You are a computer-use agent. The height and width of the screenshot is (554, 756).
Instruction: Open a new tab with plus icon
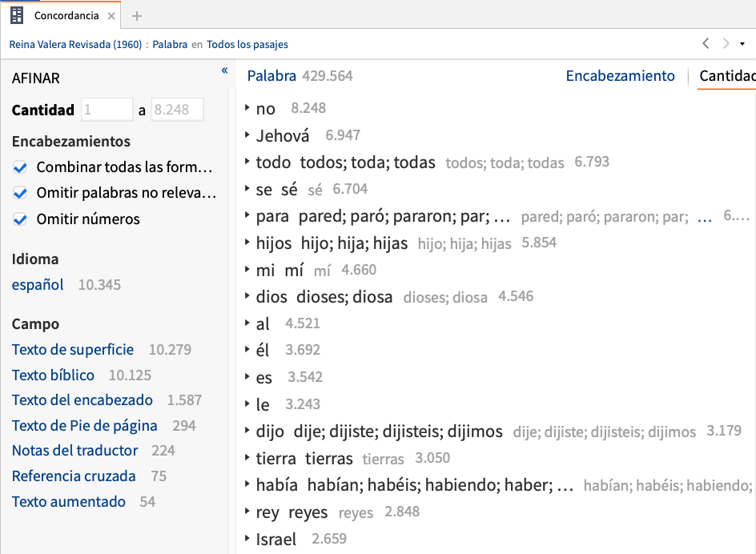click(137, 16)
